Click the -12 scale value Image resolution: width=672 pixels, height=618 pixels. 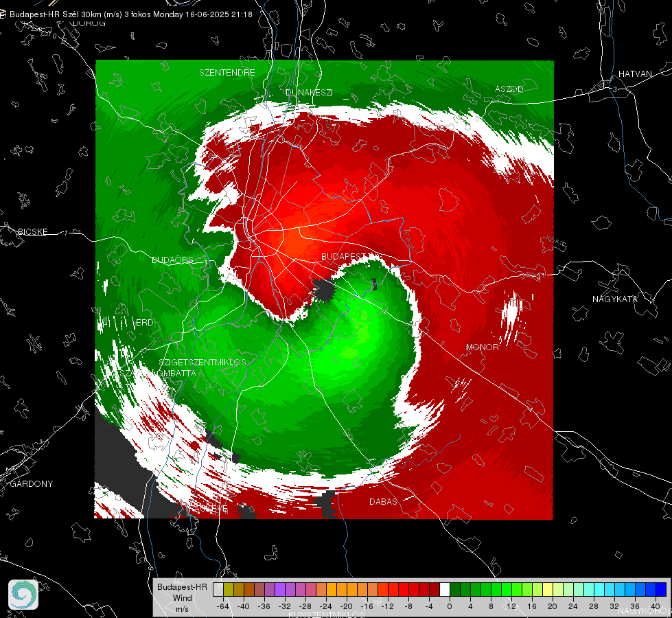point(387,606)
